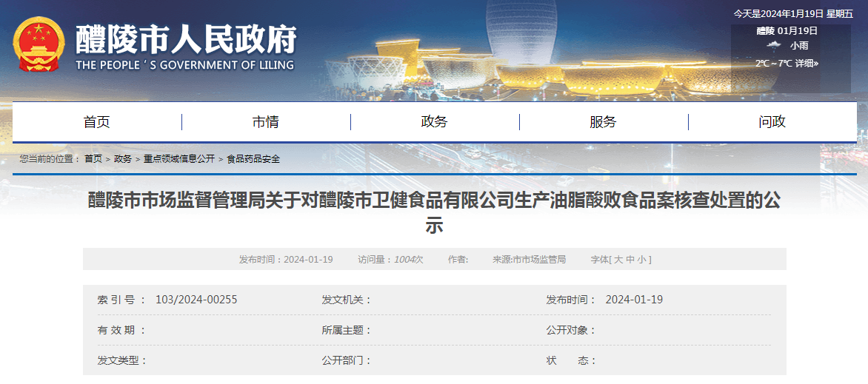Click 政务 in the breadcrumb

point(123,159)
